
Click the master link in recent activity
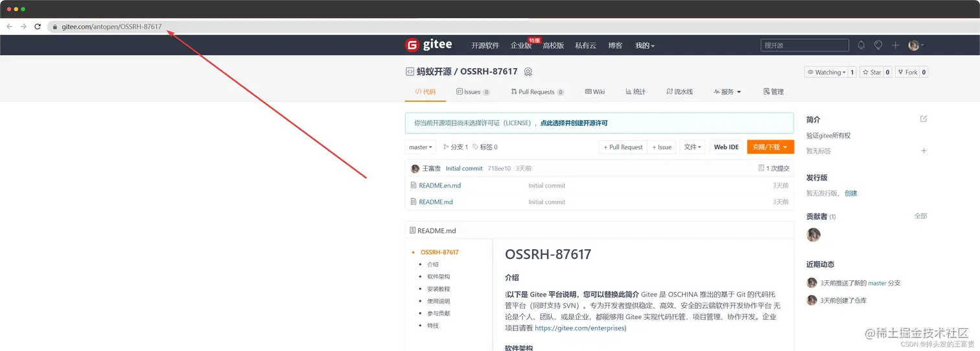[877, 283]
